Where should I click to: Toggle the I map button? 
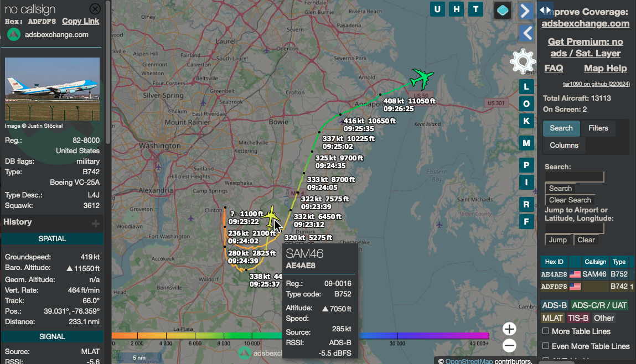click(x=526, y=183)
